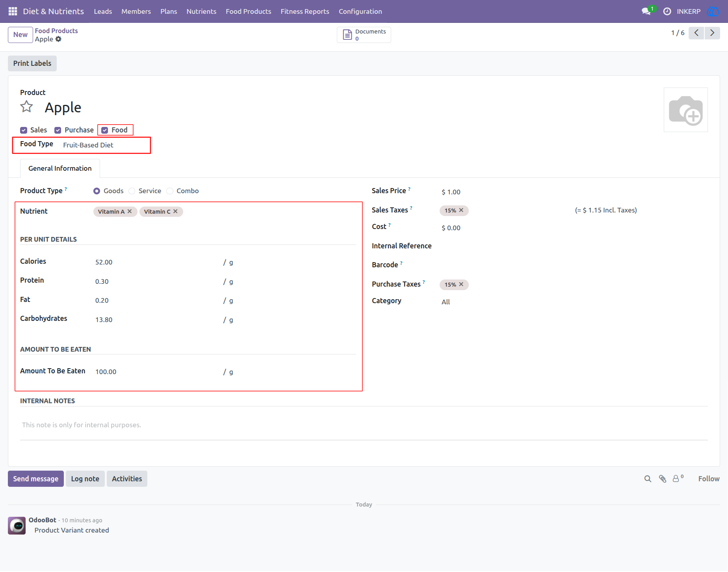Attach a file with paperclip icon
728x572 pixels.
coord(663,479)
